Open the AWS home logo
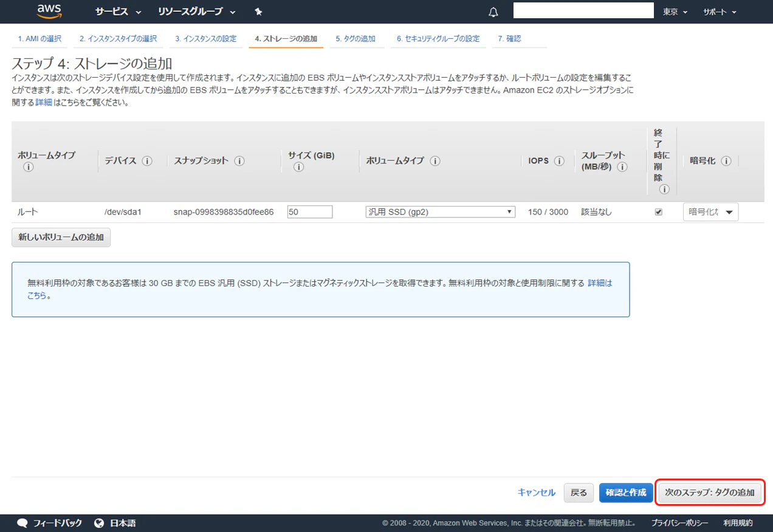Viewport: 773px width, 532px height. (x=50, y=11)
